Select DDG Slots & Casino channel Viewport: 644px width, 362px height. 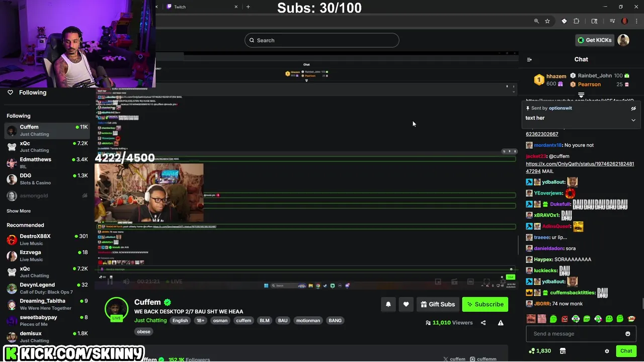point(47,179)
